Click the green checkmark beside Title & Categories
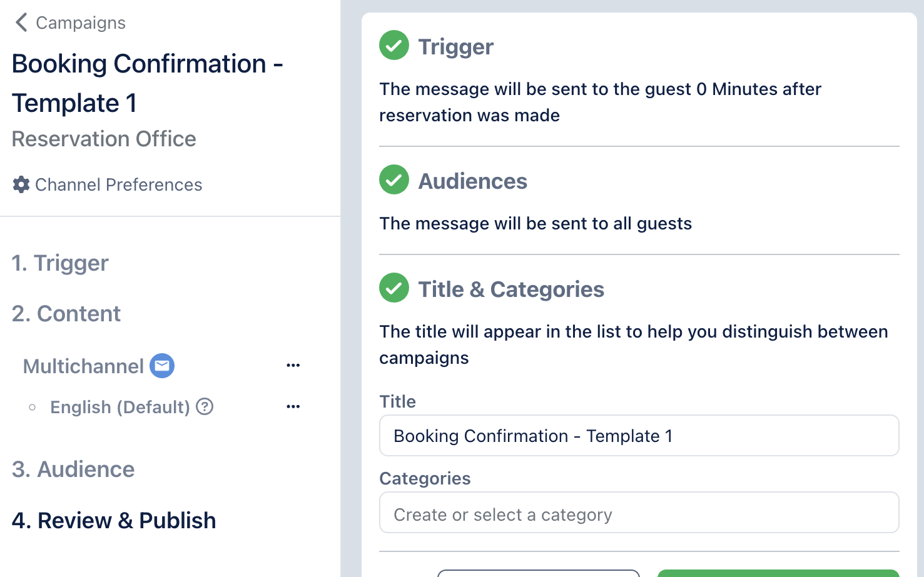The height and width of the screenshot is (577, 924). tap(394, 288)
